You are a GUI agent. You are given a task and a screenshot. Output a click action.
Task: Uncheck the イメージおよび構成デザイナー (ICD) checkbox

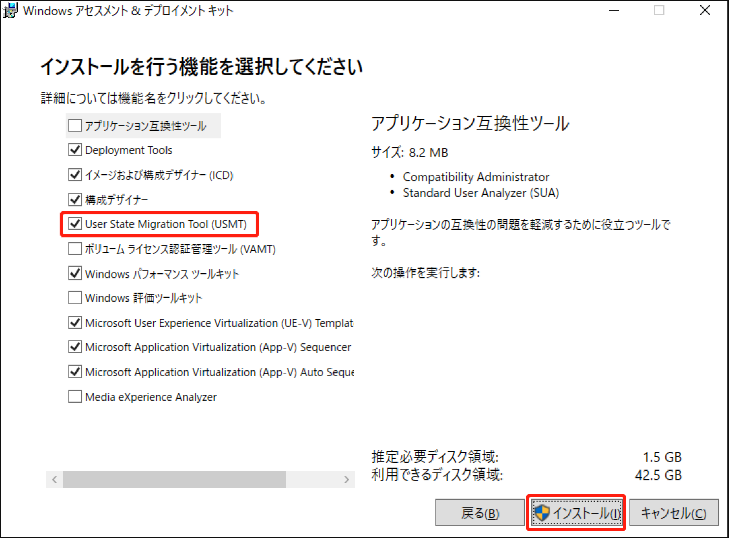pos(75,175)
